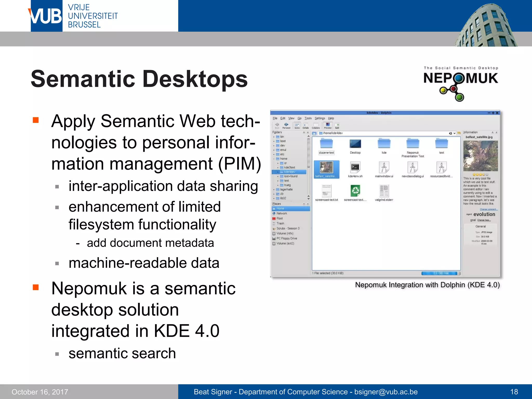Close the Information panel
The image size is (532, 399).
[x=496, y=132]
